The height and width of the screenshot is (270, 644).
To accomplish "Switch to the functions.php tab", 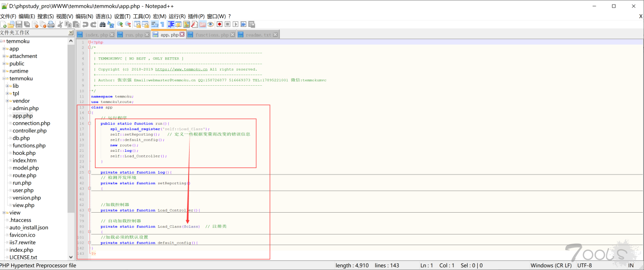I will point(211,35).
